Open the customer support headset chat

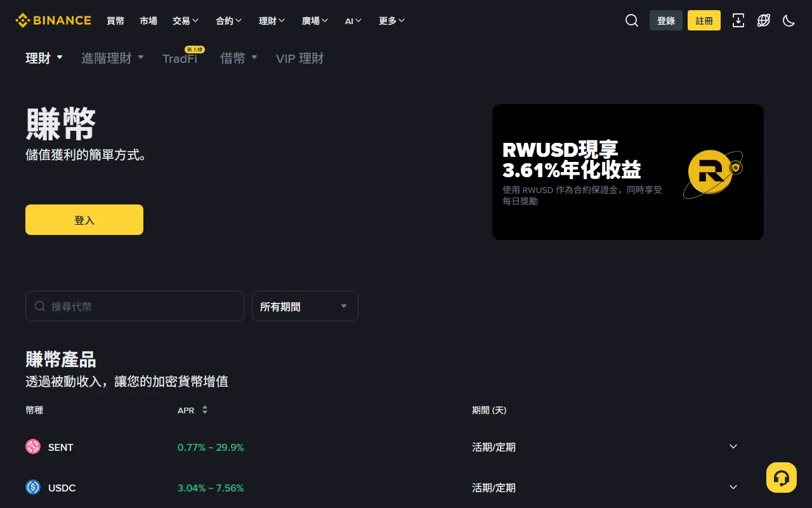tap(782, 478)
